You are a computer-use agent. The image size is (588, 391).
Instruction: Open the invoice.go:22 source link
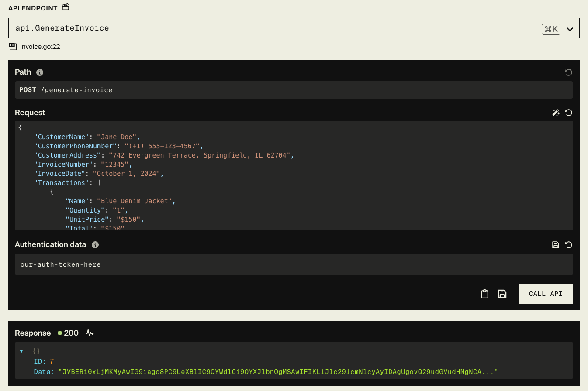pyautogui.click(x=40, y=47)
